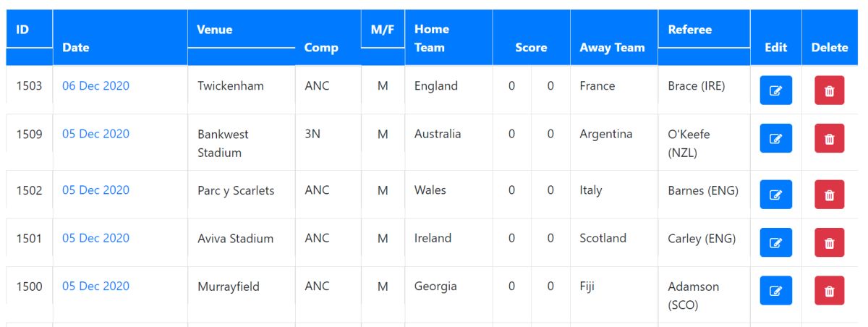Open editor for Wales vs Italy match
This screenshot has width=868, height=327.
(775, 195)
